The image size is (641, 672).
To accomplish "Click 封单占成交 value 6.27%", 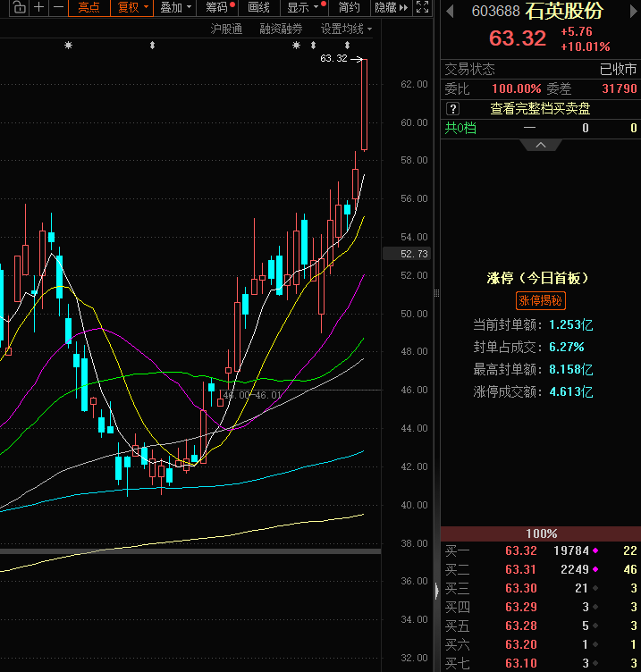I will [567, 347].
